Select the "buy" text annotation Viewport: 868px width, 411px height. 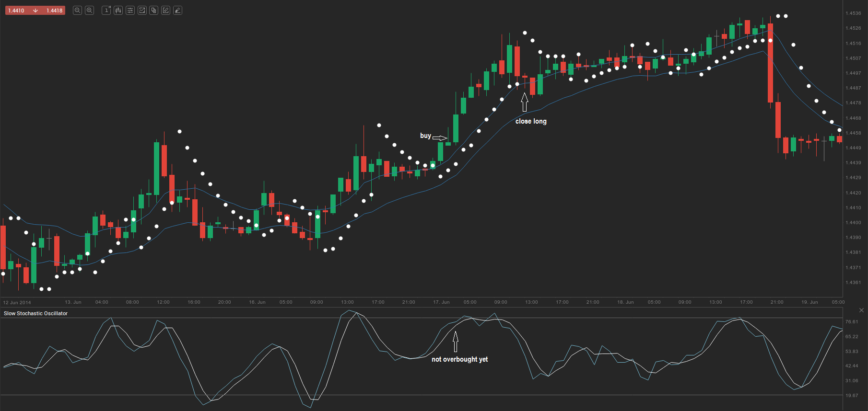(425, 136)
